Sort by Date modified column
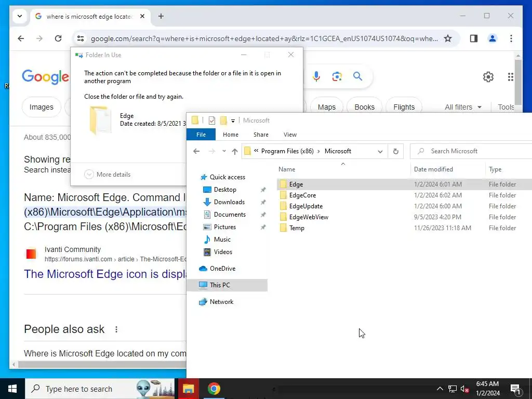This screenshot has height=399, width=532. point(447,169)
